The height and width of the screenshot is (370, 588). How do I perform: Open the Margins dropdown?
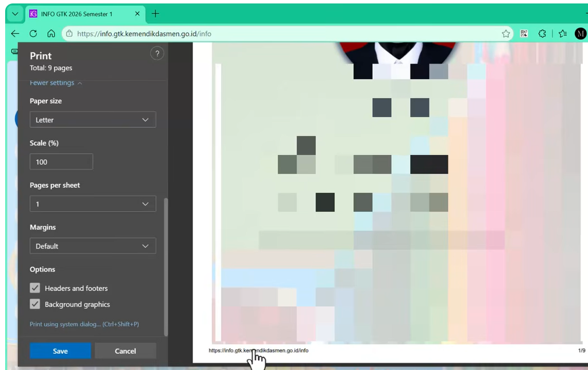coord(92,246)
